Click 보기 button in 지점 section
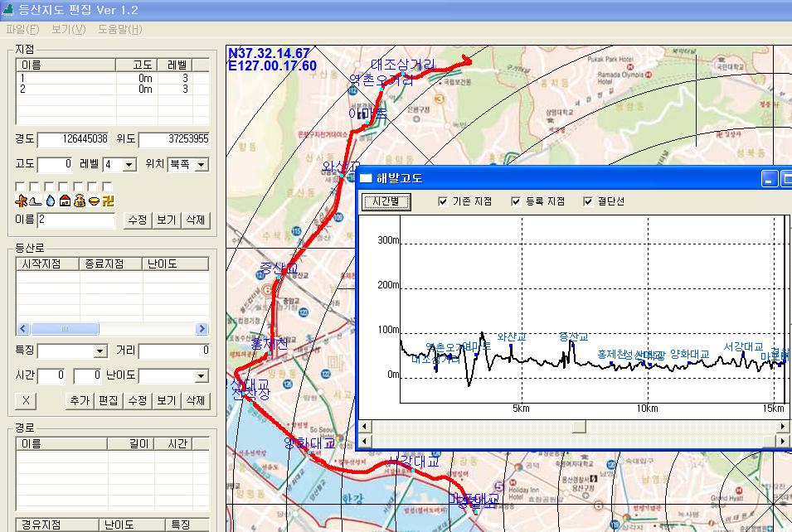Screen dimensions: 792x532 point(166,220)
